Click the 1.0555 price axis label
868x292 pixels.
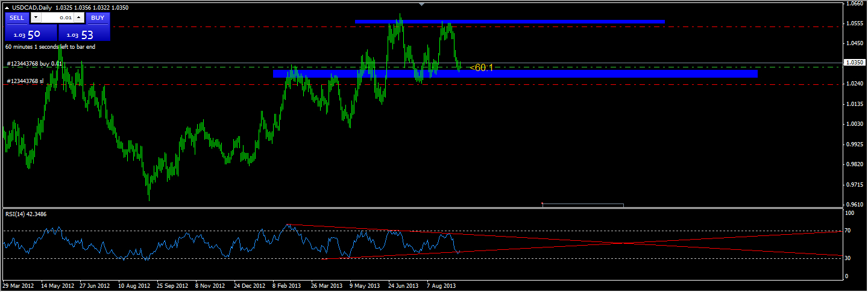[x=856, y=23]
